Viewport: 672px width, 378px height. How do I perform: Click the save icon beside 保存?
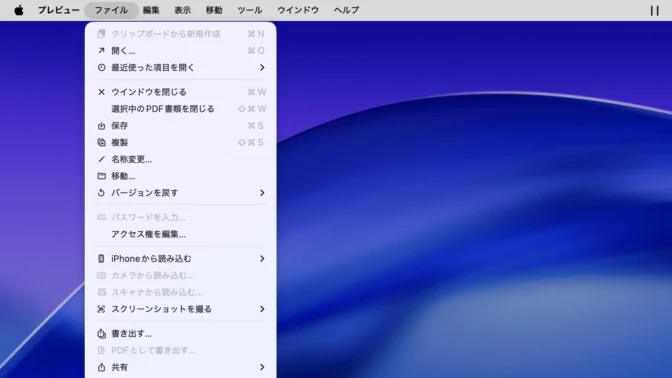point(101,126)
